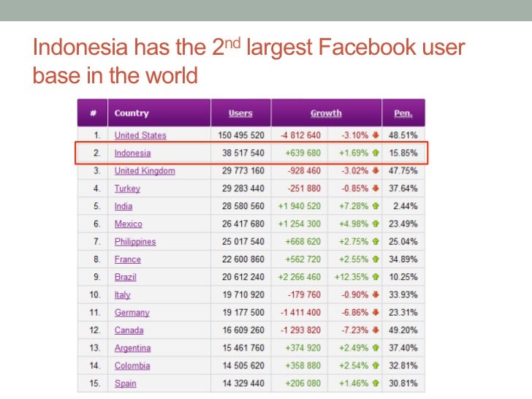Click the green up arrow in Colombia row
This screenshot has width=532, height=399.
pos(376,365)
